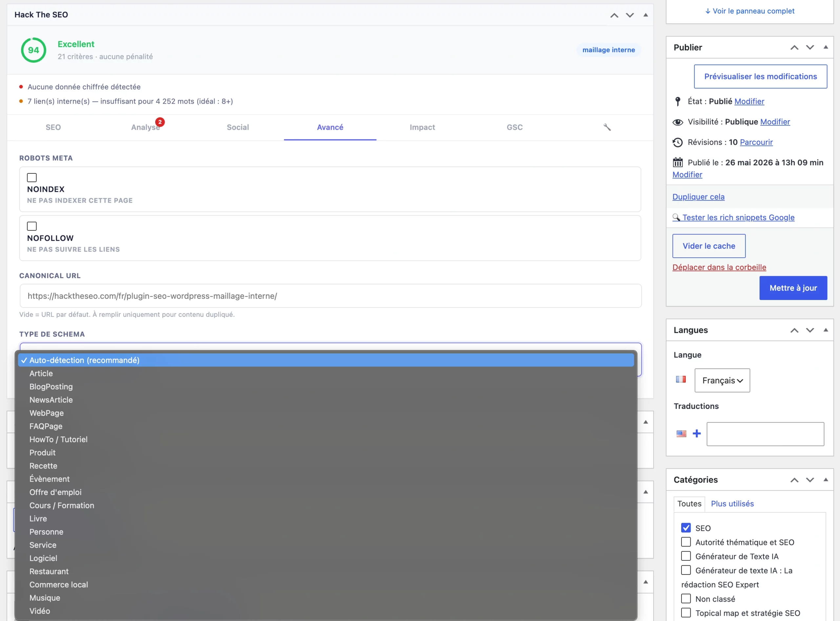840x621 pixels.
Task: Collapse the Catégories panel
Action: point(826,480)
